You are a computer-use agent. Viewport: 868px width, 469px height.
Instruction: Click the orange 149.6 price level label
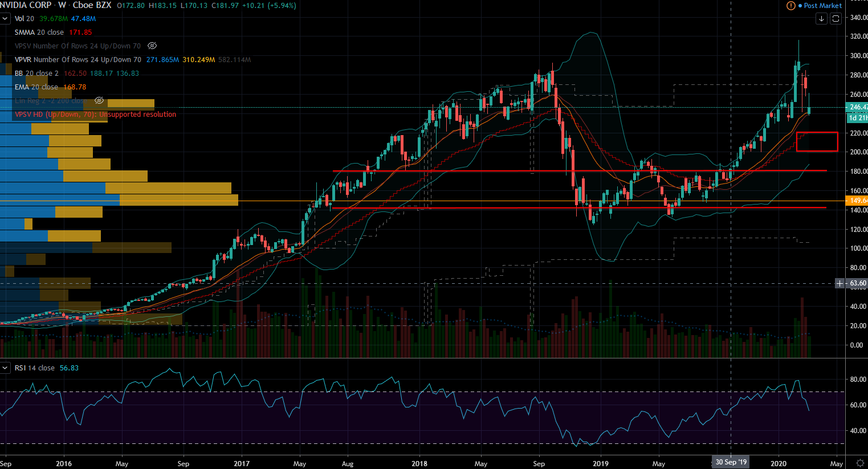click(x=858, y=201)
